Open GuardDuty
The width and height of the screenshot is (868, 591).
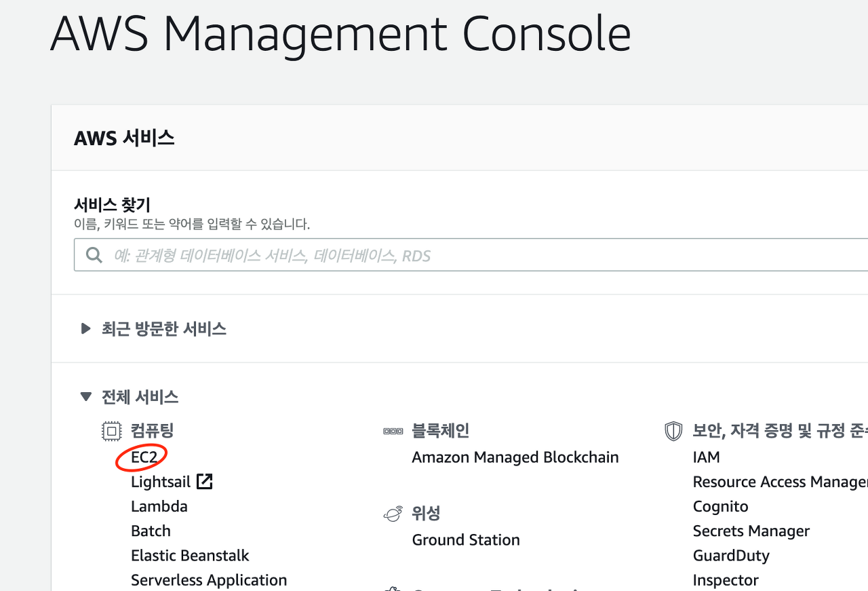pyautogui.click(x=731, y=555)
